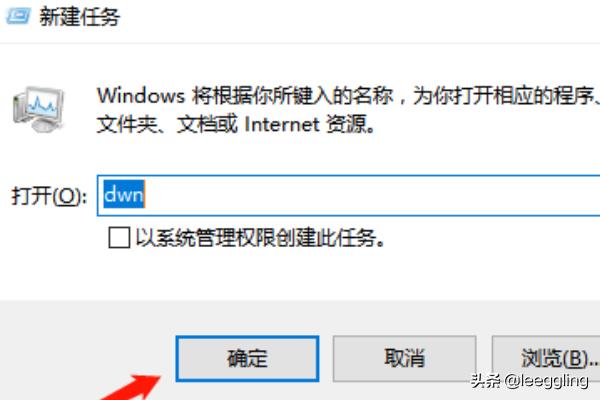The image size is (600, 400).
Task: Click empty space right of dwn text
Action: pyautogui.click(x=371, y=195)
